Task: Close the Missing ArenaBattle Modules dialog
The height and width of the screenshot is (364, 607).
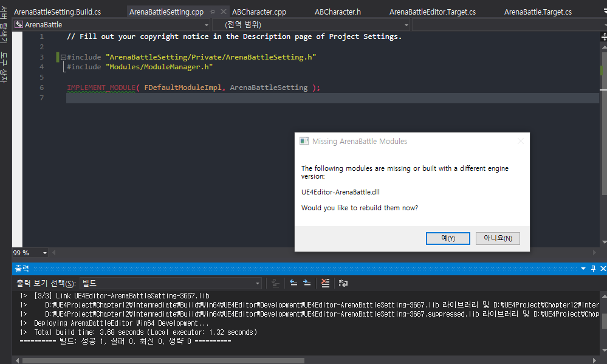Action: click(x=521, y=142)
